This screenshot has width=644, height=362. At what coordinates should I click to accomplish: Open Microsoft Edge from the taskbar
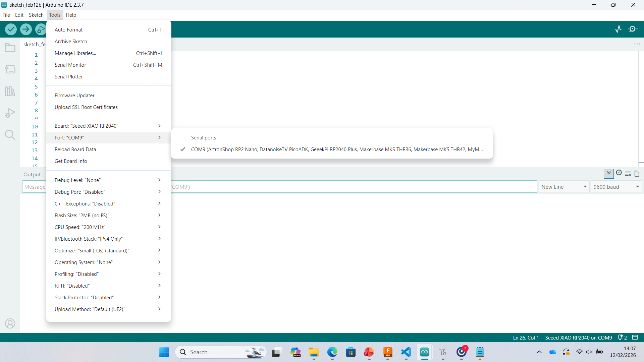point(332,352)
